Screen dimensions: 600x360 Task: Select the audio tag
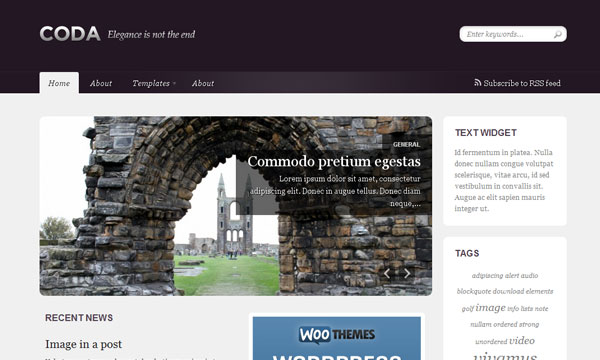[x=530, y=275]
